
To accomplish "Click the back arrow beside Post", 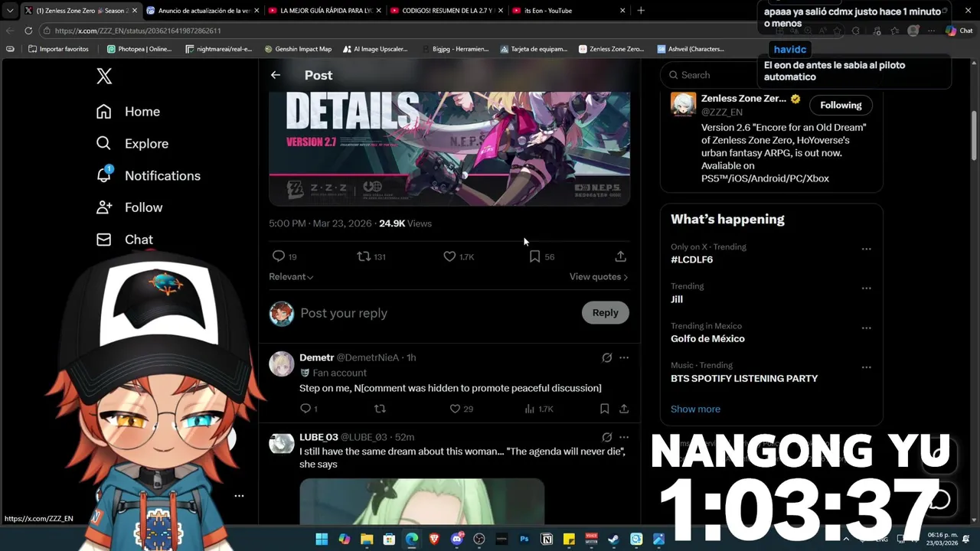I will point(276,75).
